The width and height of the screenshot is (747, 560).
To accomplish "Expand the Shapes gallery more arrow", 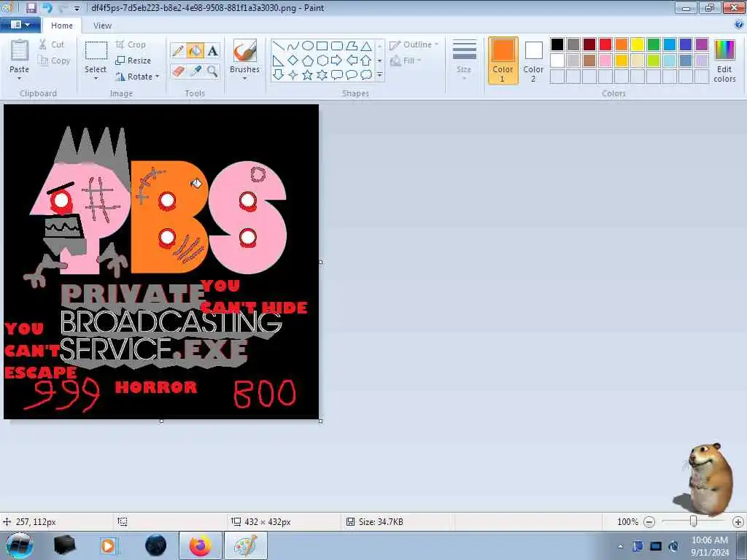I will tap(379, 75).
